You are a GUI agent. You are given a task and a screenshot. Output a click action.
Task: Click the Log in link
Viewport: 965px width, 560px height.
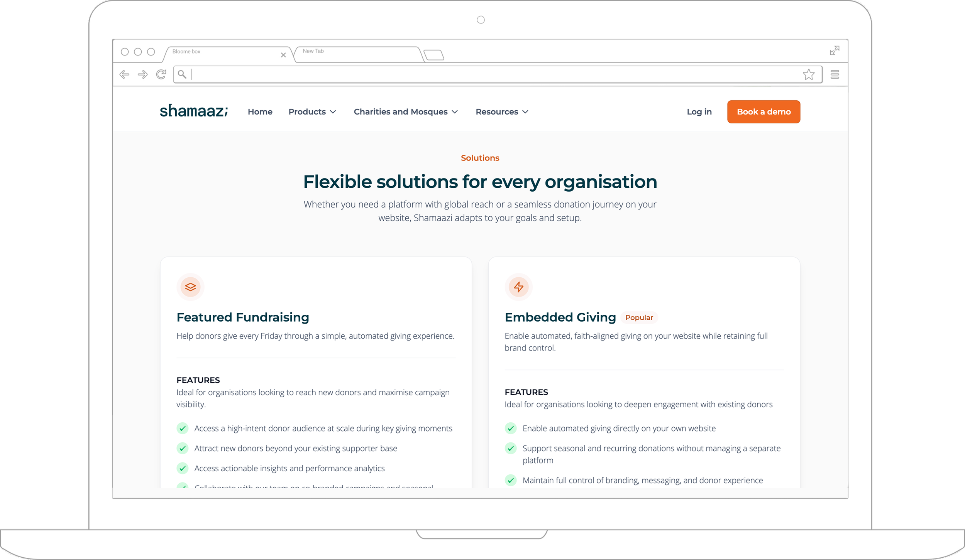click(699, 112)
